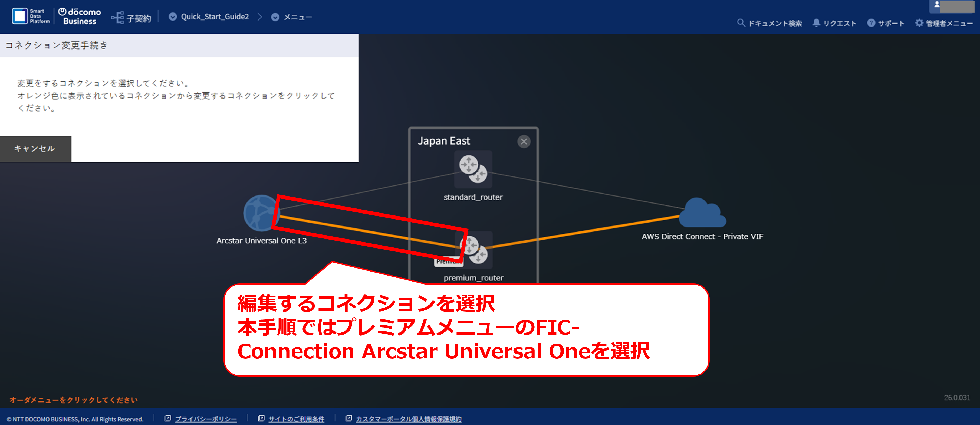Open the サイトのご利用条件 link
Viewport: 980px width, 425px height.
click(296, 419)
